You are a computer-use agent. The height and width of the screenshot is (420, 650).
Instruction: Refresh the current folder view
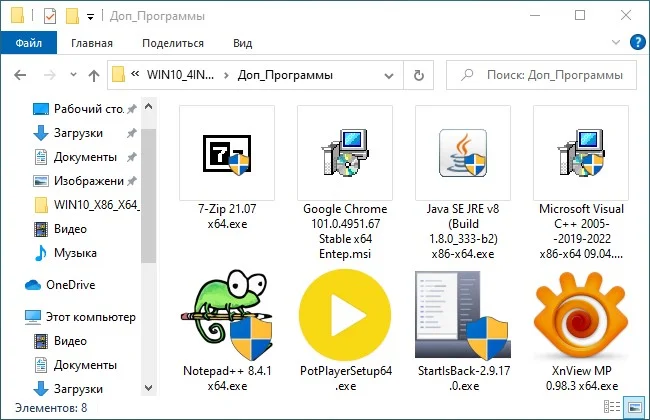pos(419,75)
